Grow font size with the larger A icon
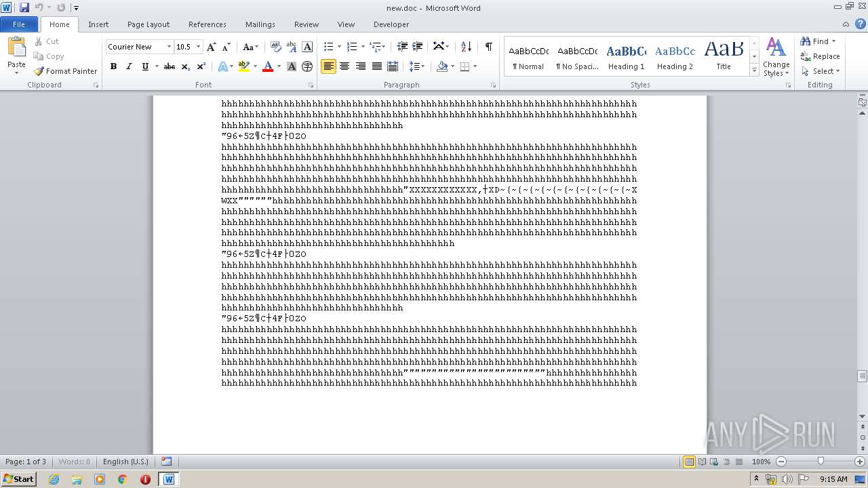This screenshot has height=488, width=868. pos(212,47)
